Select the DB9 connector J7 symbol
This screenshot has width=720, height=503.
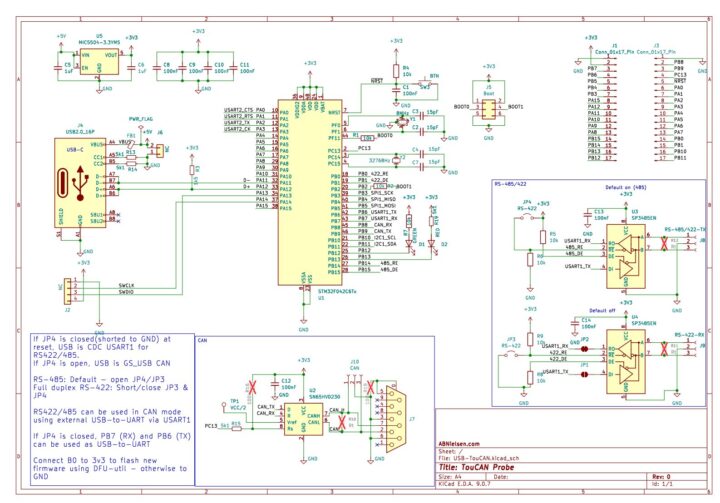point(396,419)
